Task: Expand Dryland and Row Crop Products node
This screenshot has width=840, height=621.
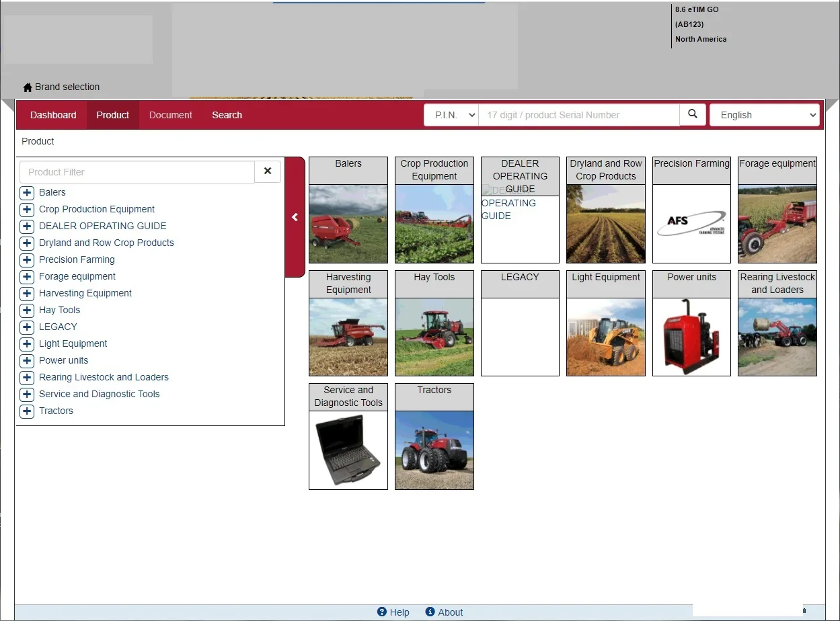Action: coord(27,243)
